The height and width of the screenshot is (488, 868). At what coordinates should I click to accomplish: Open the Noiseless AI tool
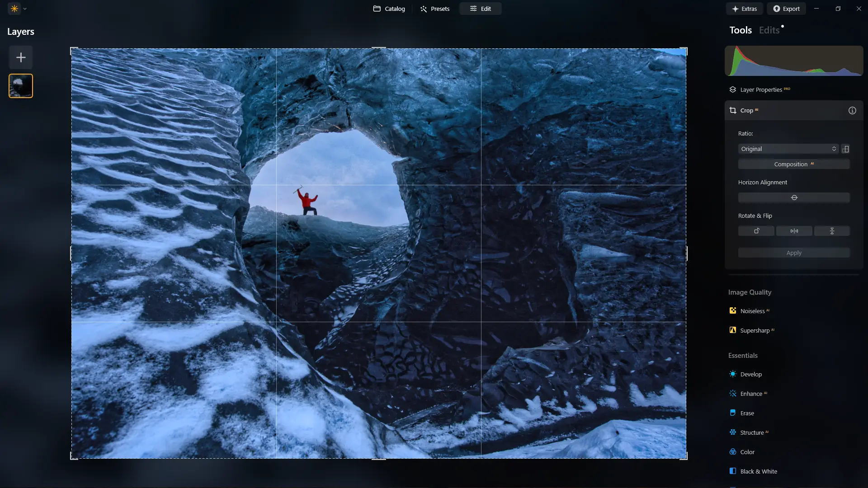(x=752, y=311)
